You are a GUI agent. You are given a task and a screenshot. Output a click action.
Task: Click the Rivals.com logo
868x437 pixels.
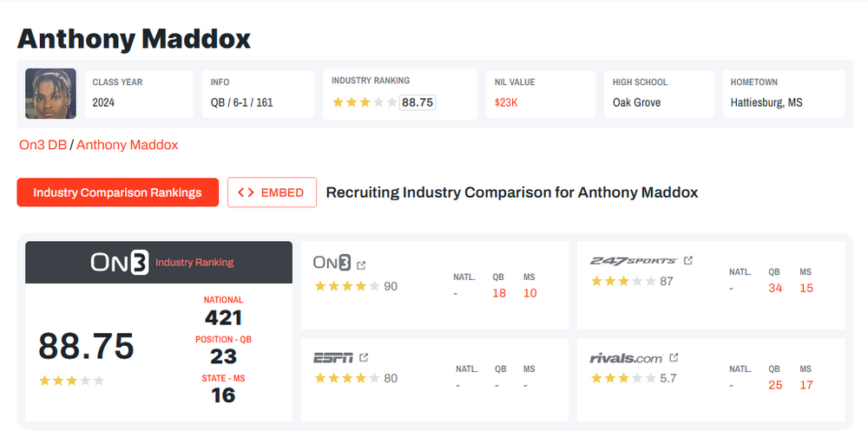pyautogui.click(x=626, y=357)
